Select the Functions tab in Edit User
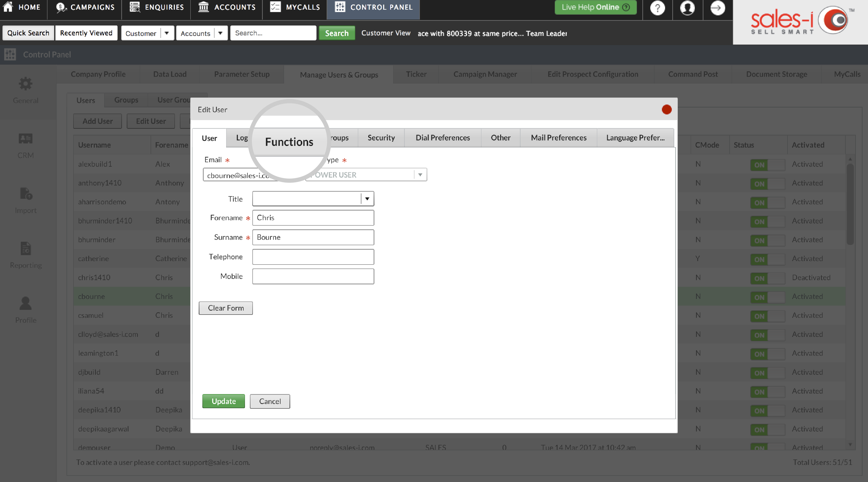868x482 pixels. [x=289, y=138]
